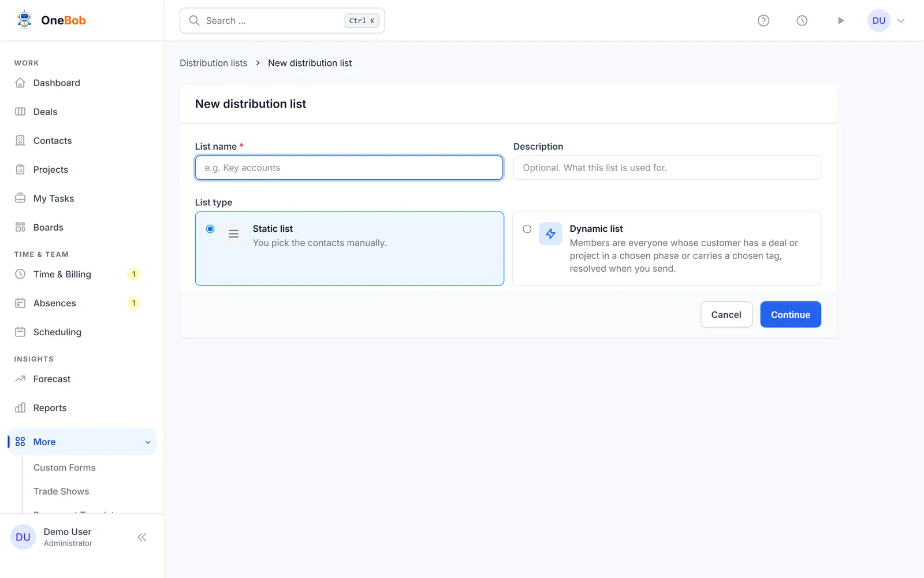Open Trade Shows submenu item
The height and width of the screenshot is (578, 924).
[61, 491]
